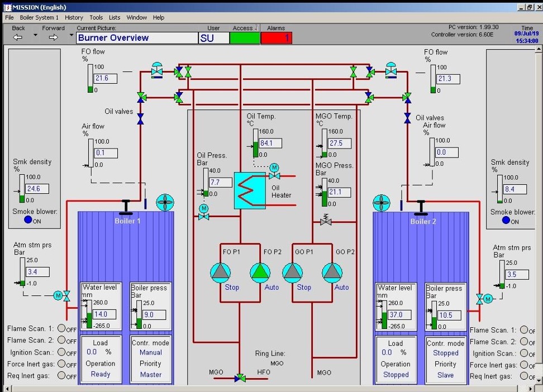Image resolution: width=543 pixels, height=392 pixels.
Task: Click Boiler 1 atm steam motor valve
Action: pos(61,296)
